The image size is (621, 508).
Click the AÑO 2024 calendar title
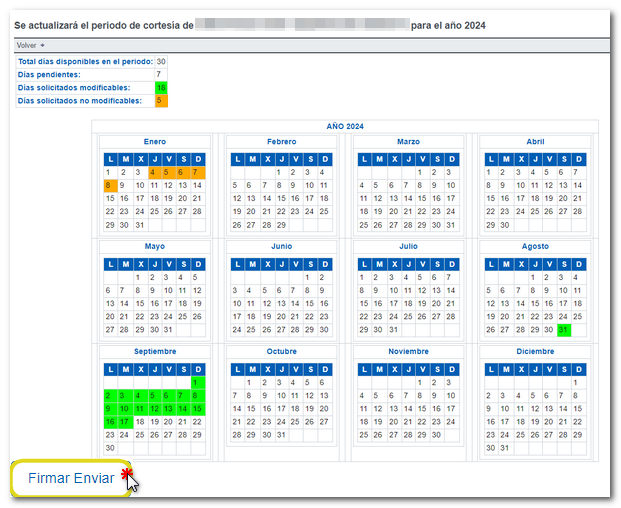point(346,126)
